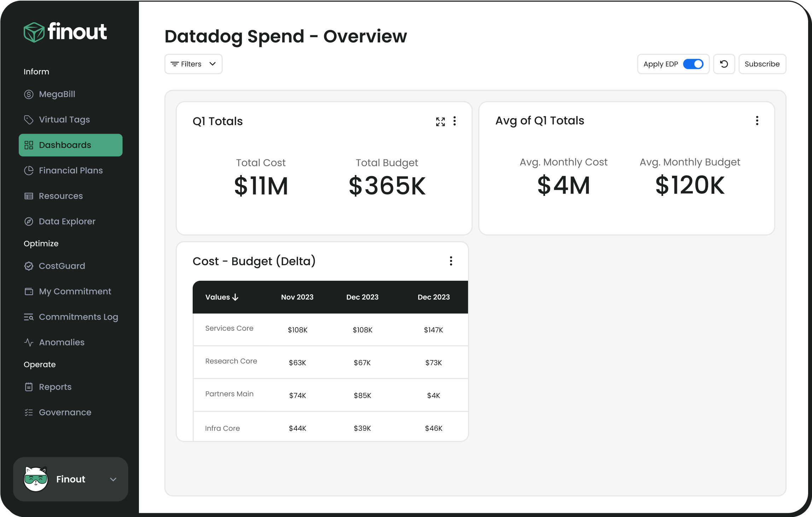Open Data Explorer panel

[x=67, y=221]
